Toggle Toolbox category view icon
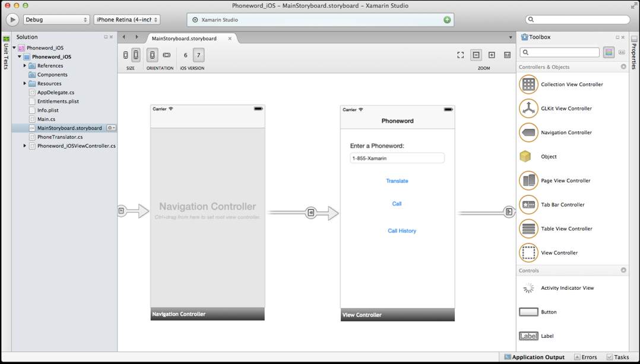This screenshot has width=640, height=364. 609,52
